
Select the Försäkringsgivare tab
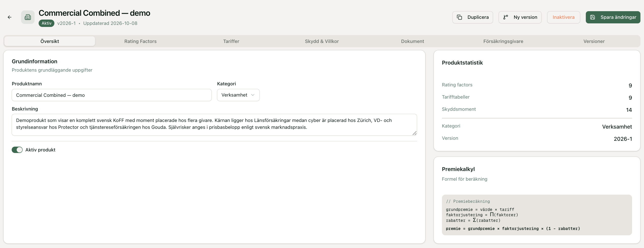[x=503, y=41]
